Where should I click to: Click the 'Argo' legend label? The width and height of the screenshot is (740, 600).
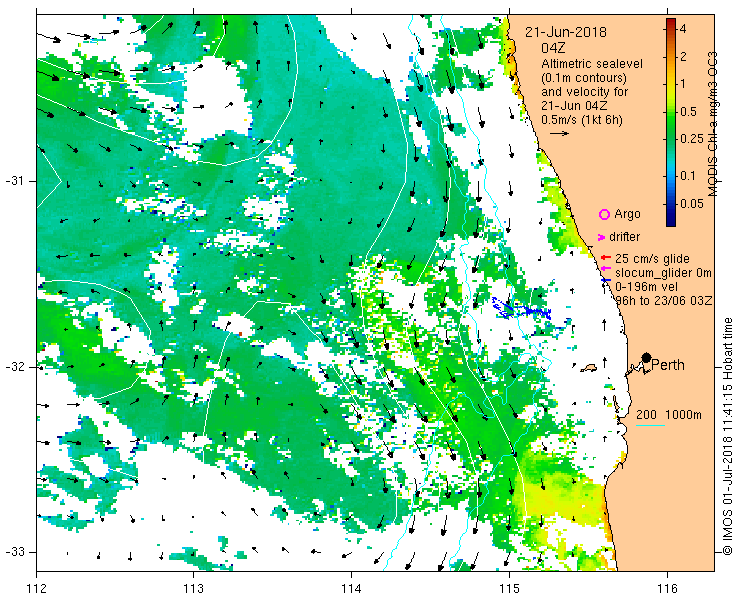(627, 214)
